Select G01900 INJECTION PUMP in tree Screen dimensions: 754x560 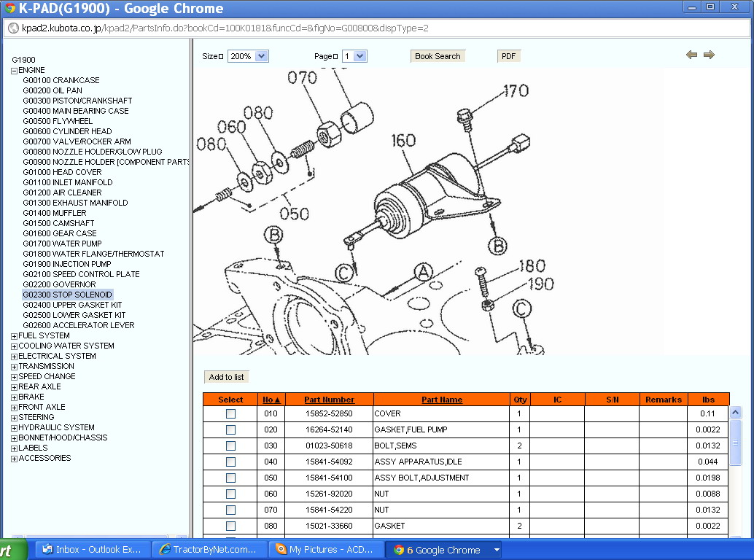[67, 264]
